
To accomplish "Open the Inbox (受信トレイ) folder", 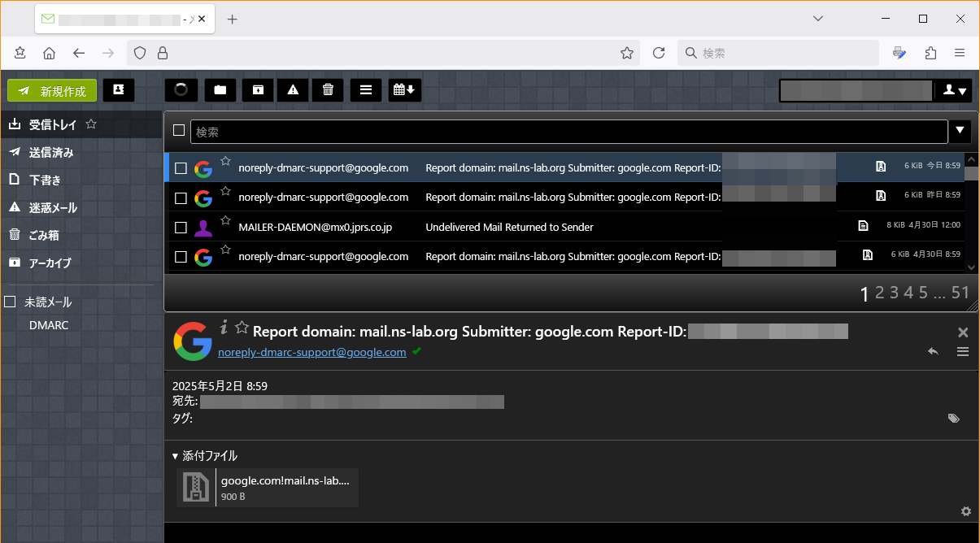I will coord(53,124).
